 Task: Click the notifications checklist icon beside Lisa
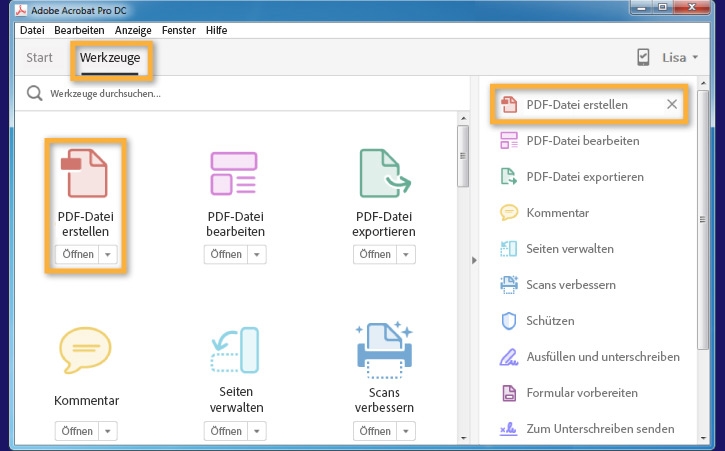coord(644,58)
